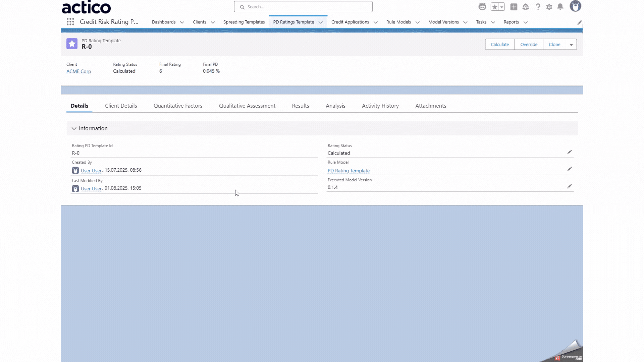
Task: Collapse the Information section
Action: (x=74, y=128)
